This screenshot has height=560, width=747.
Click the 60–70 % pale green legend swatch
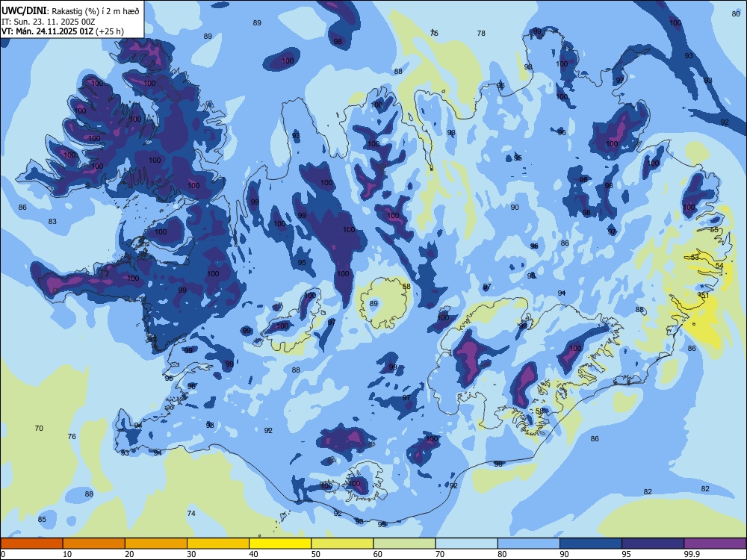click(404, 544)
